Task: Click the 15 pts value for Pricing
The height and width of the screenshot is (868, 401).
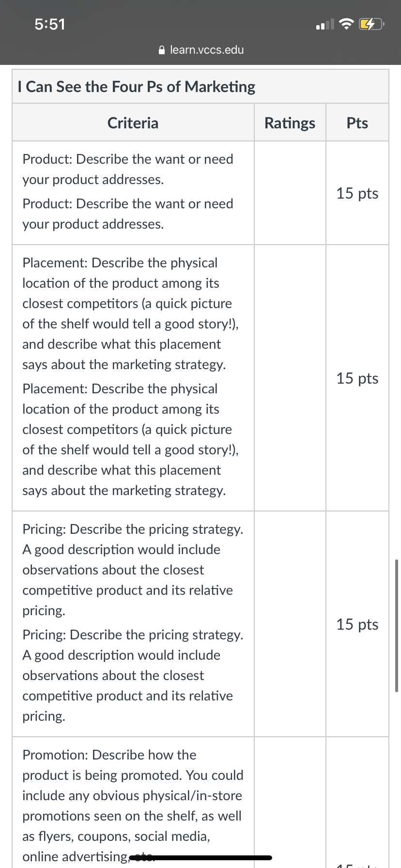Action: [x=357, y=624]
